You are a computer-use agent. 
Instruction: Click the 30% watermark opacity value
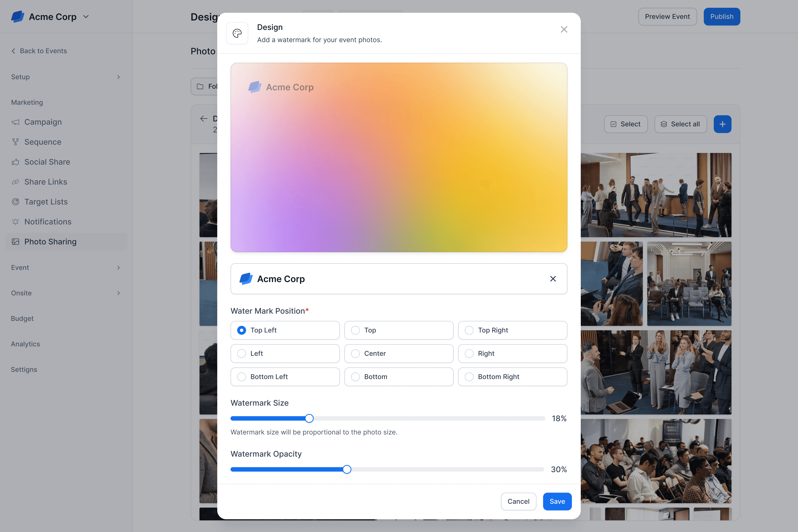point(559,470)
